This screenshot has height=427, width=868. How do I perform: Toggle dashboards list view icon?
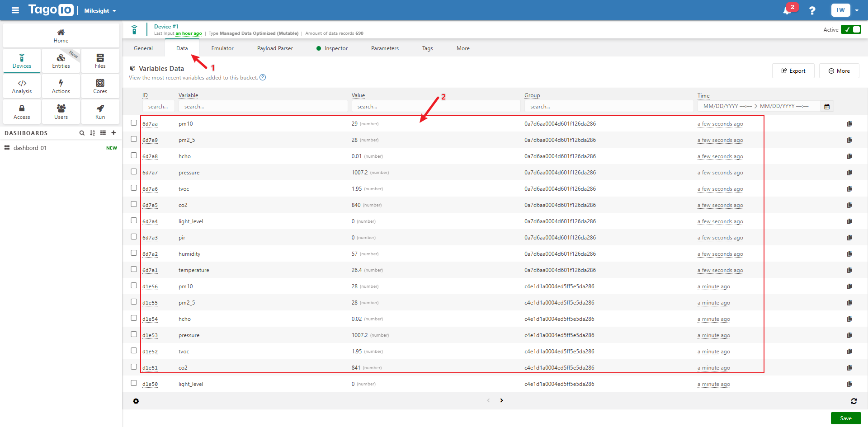tap(103, 133)
